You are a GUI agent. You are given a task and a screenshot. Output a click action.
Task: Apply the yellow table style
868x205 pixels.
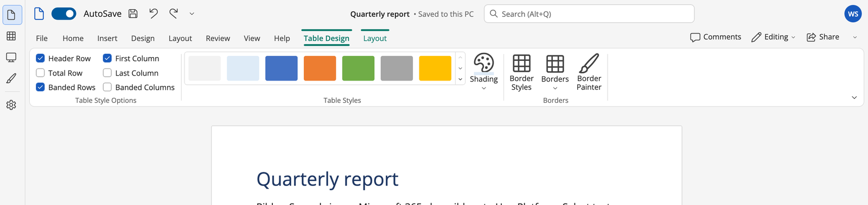pyautogui.click(x=435, y=69)
